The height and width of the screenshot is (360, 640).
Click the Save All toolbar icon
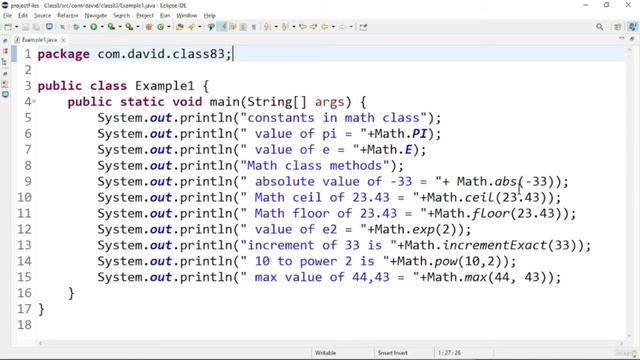[x=36, y=27]
